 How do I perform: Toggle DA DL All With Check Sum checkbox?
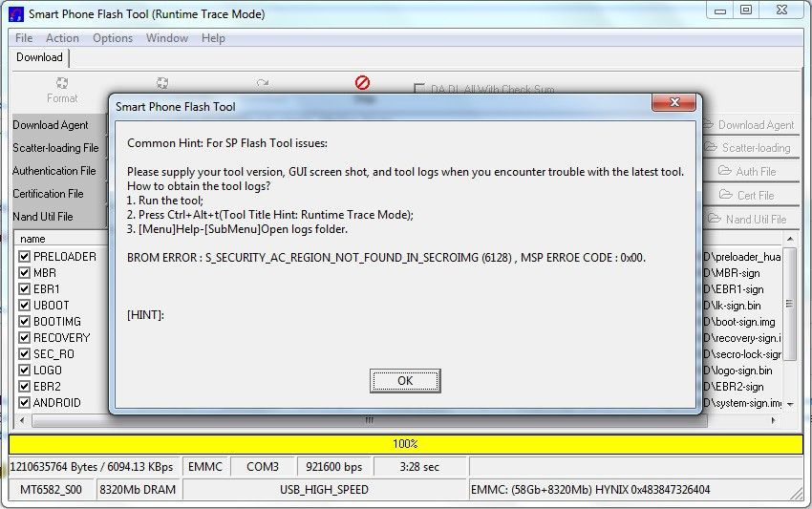click(419, 89)
